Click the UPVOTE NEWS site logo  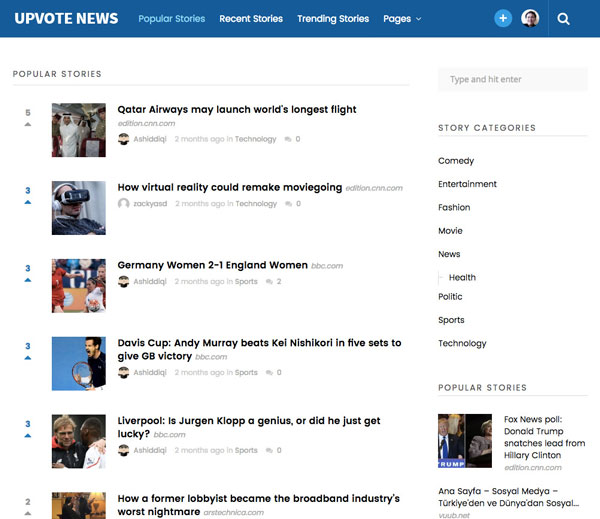66,18
